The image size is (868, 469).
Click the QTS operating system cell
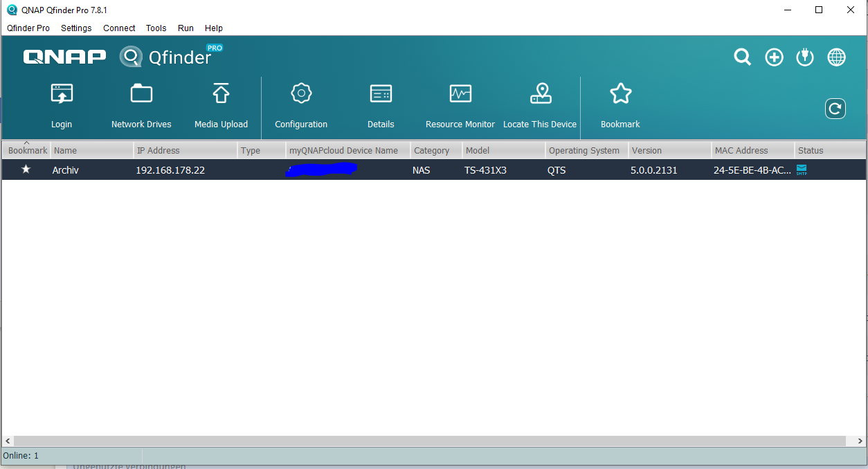coord(557,169)
